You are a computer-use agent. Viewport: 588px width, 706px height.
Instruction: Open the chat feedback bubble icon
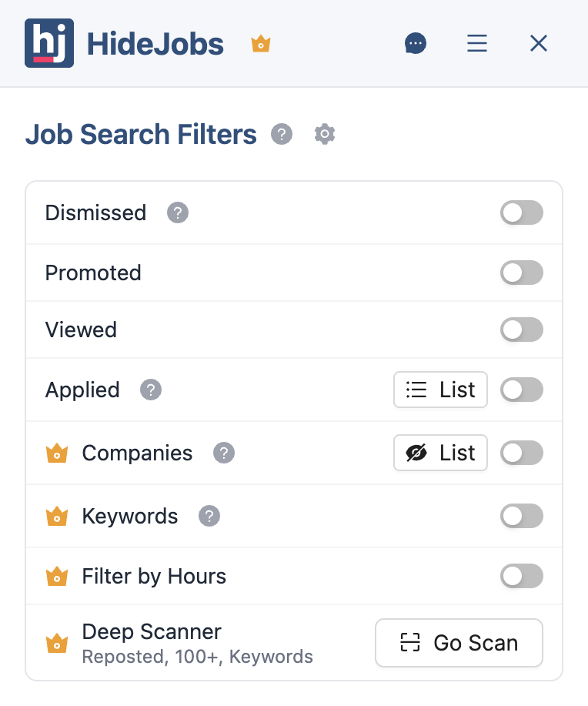pos(416,43)
